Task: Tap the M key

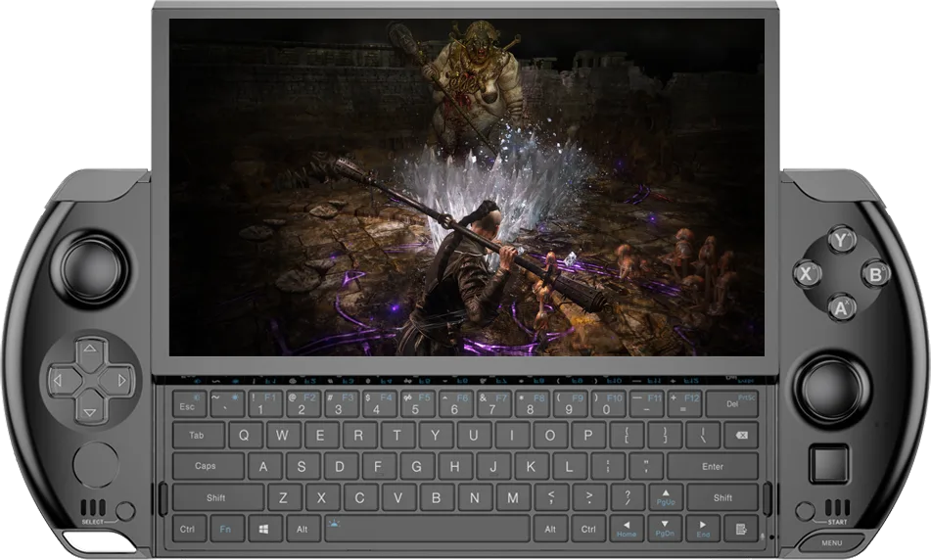Action: [x=512, y=497]
